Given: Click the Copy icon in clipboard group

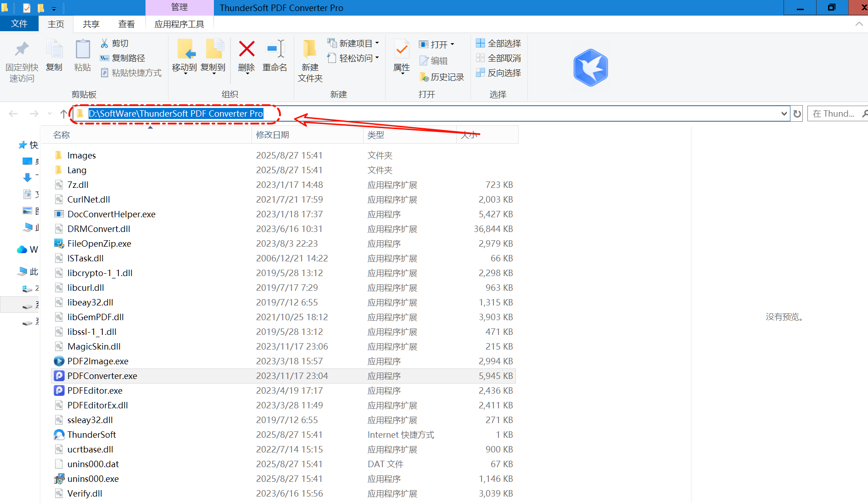Looking at the screenshot, I should click(54, 49).
